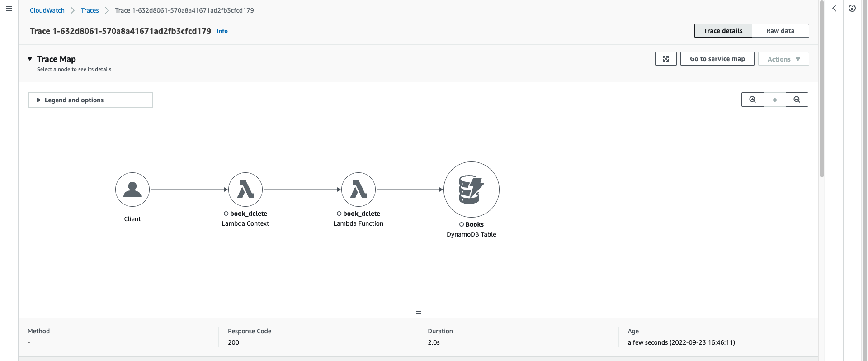Switch to Trace details view
868x361 pixels.
pos(723,31)
